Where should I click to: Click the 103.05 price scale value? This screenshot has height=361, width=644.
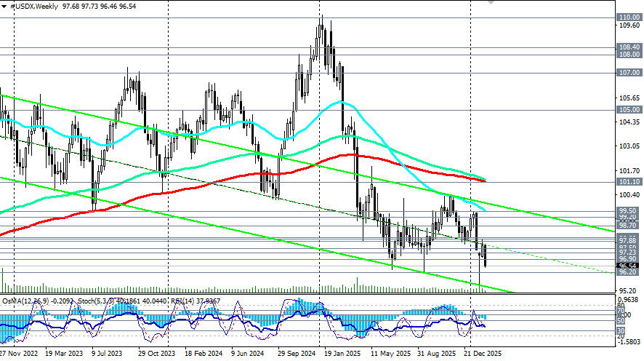tap(629, 146)
